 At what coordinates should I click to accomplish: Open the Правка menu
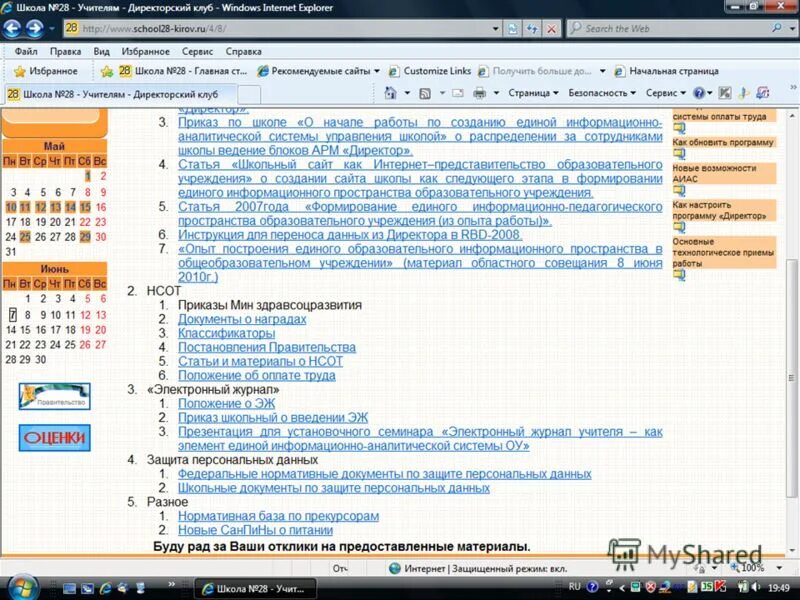tap(65, 52)
